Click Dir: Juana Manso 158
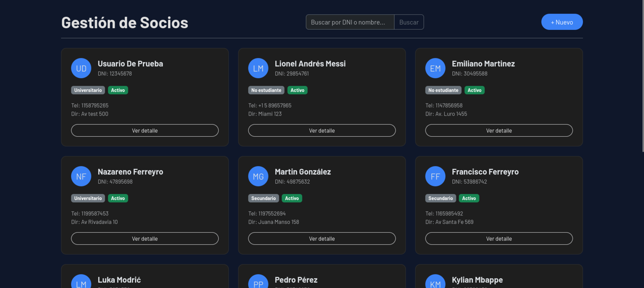The height and width of the screenshot is (288, 644). (274, 222)
